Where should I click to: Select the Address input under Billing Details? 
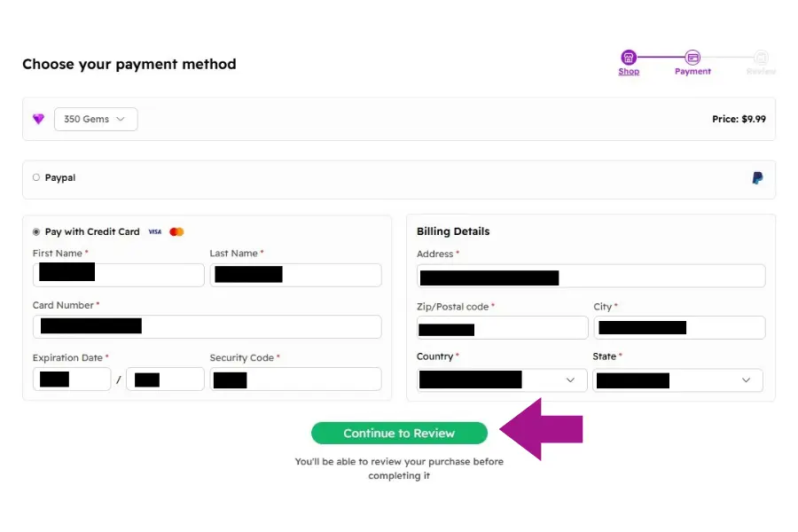point(591,276)
